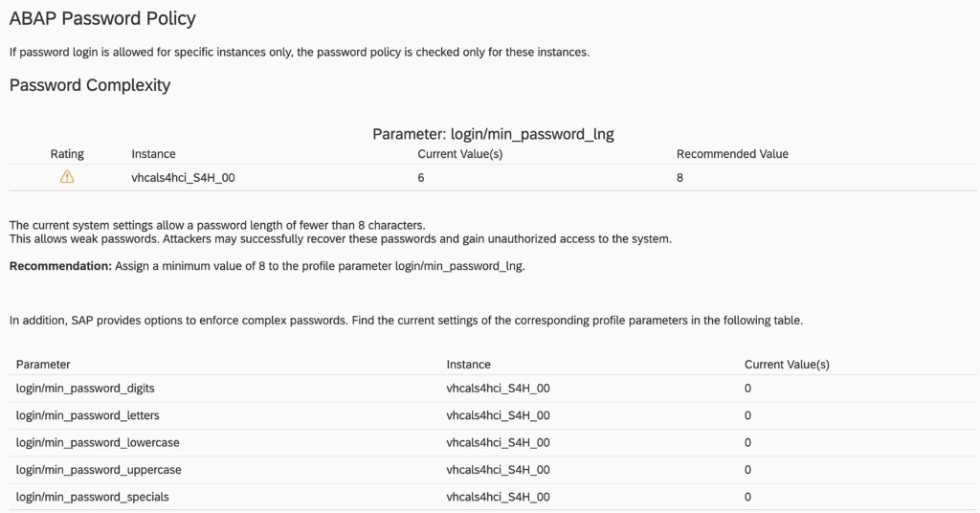Screen dimensions: 980x513
Task: Click the Recommendation bold label
Action: tap(60, 266)
